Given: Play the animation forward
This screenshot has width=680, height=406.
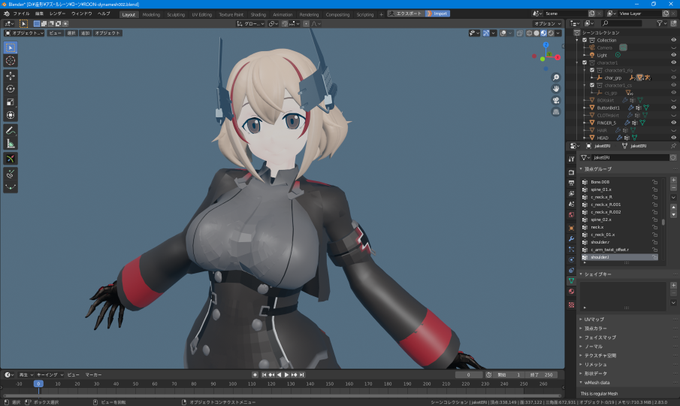Looking at the screenshot, I should coord(286,375).
